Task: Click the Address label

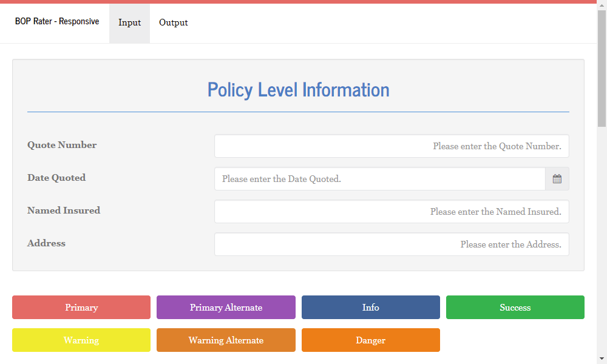Action: click(x=47, y=243)
